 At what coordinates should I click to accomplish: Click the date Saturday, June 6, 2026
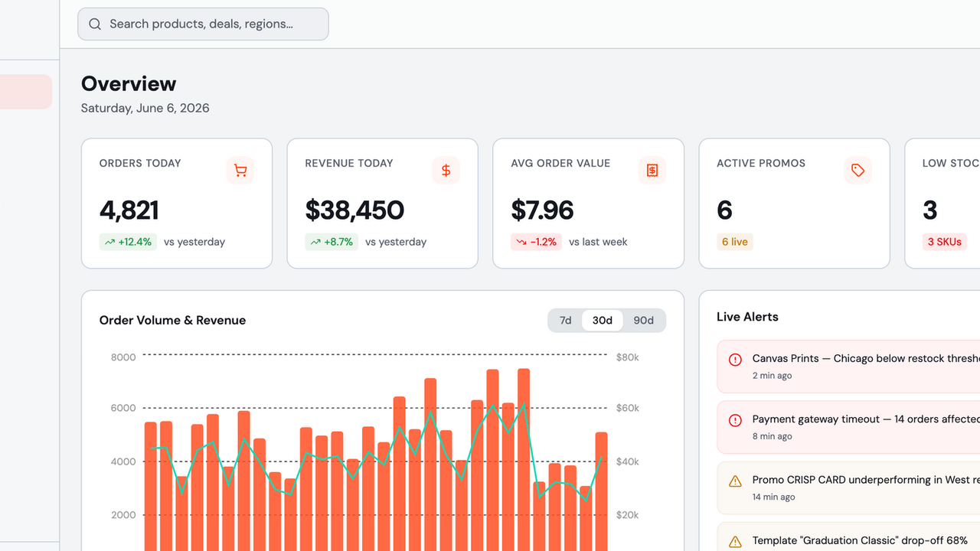tap(145, 109)
